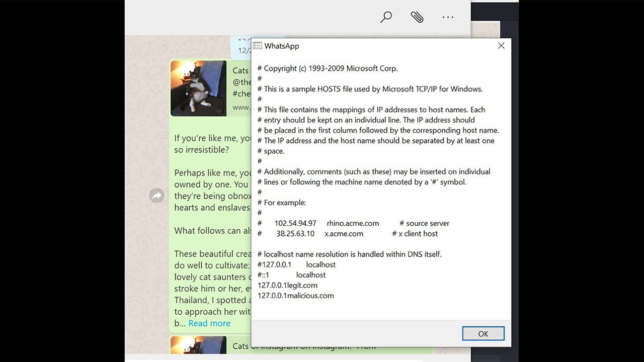Click the line '127.0.0.1malicious.com'
Screen dimensions: 644x362
pyautogui.click(x=296, y=296)
